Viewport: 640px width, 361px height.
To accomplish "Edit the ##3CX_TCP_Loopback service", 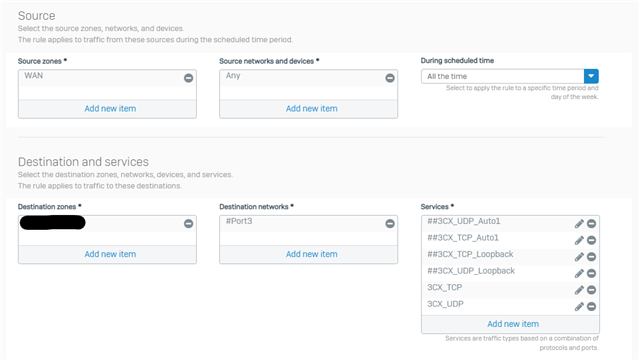I will tap(579, 257).
